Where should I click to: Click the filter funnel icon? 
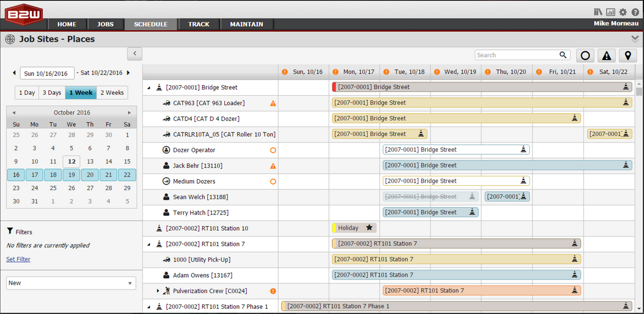pos(10,231)
